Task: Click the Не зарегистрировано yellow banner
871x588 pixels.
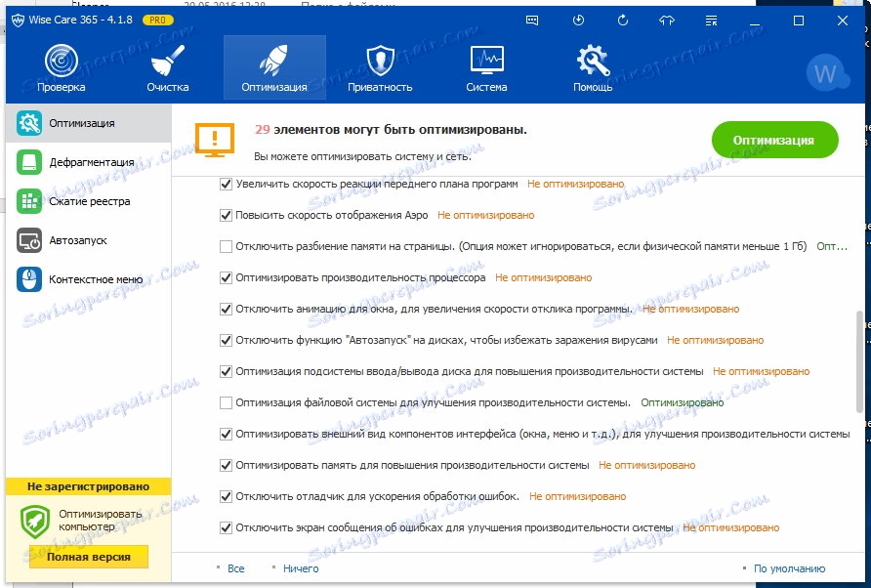Action: pos(88,486)
